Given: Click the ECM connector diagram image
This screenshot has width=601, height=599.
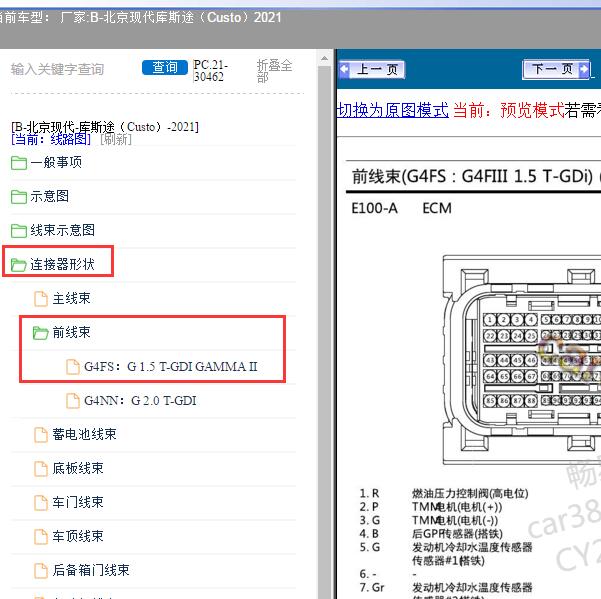Looking at the screenshot, I should point(522,360).
